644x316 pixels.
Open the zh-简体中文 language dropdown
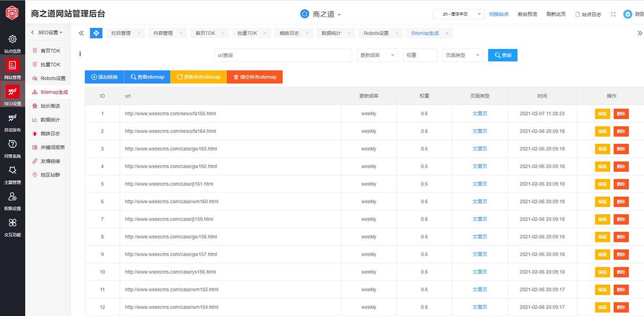tap(458, 14)
